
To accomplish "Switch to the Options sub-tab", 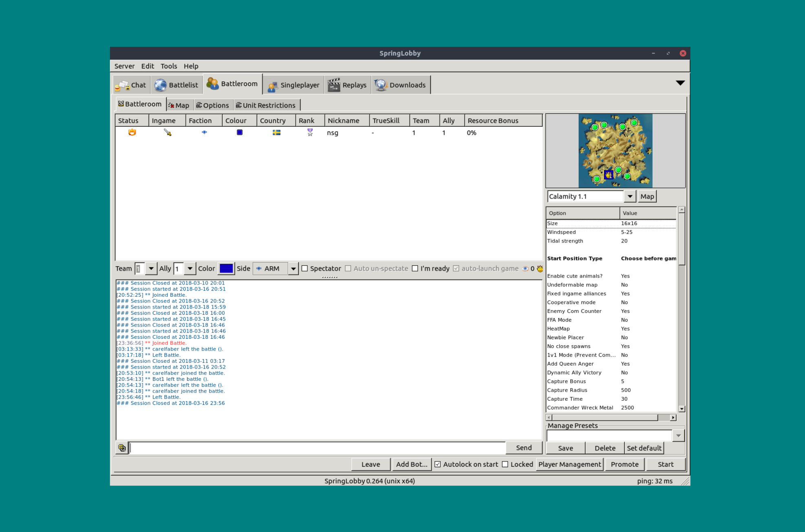I will [x=213, y=105].
